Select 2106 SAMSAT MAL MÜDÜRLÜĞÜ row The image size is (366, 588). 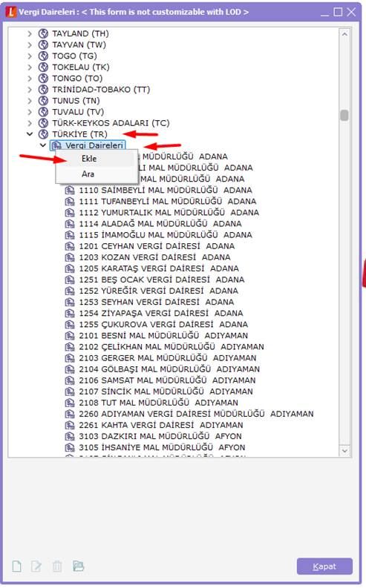pos(167,380)
